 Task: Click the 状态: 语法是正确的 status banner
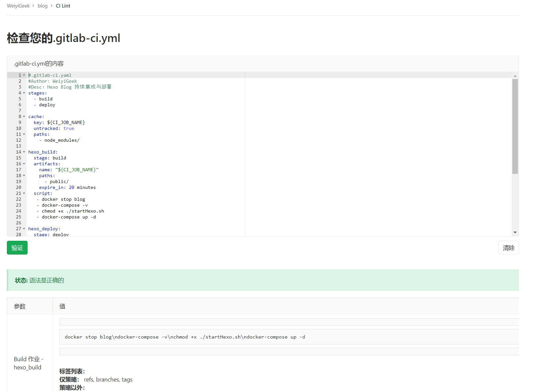point(263,280)
